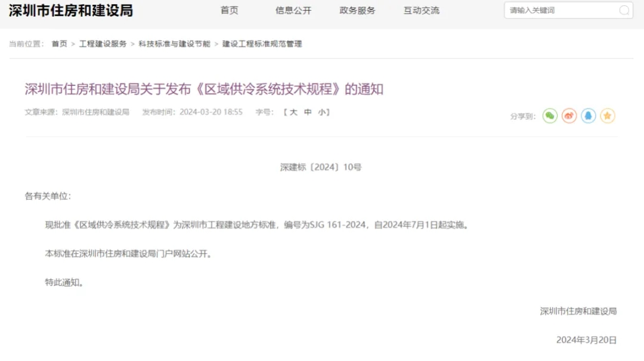This screenshot has height=361, width=644.
Task: Click the document number 深建标〔2024〕10号
Action: point(321,168)
